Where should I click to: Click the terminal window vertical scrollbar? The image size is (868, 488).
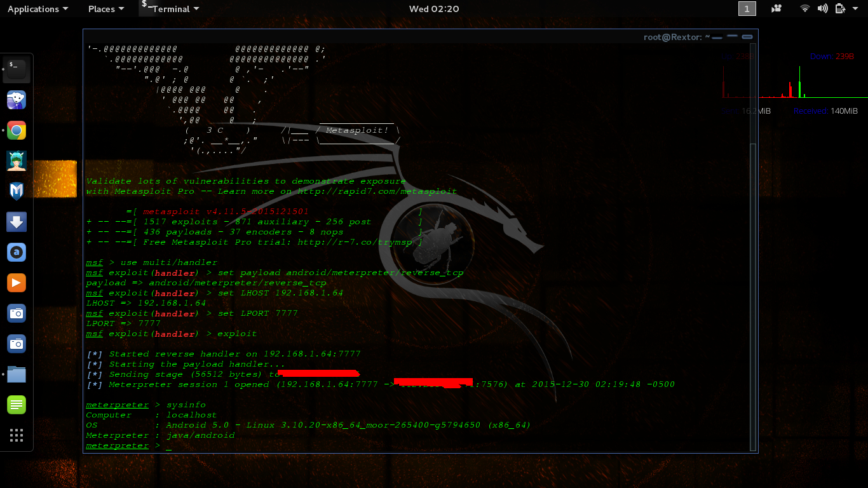click(x=753, y=297)
